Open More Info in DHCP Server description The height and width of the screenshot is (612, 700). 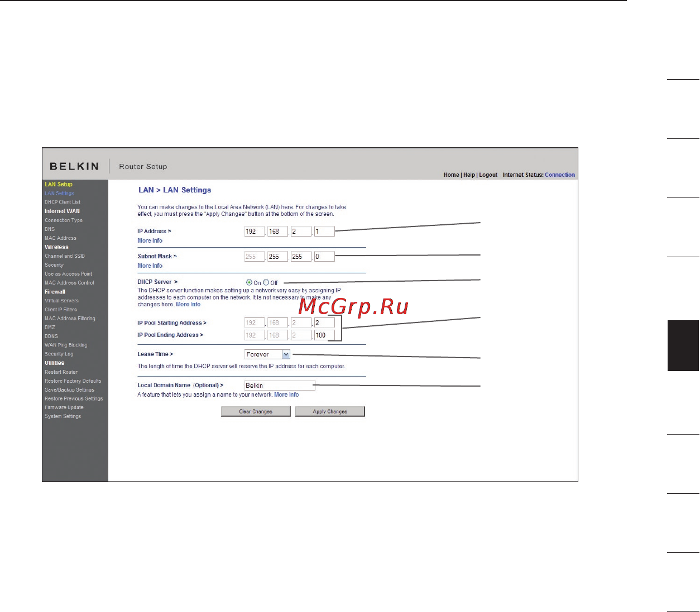[x=188, y=304]
